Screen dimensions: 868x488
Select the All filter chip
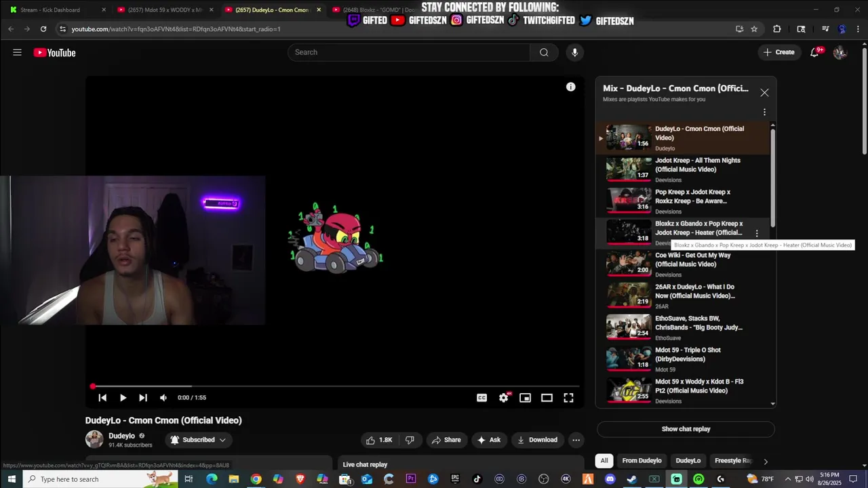click(604, 461)
